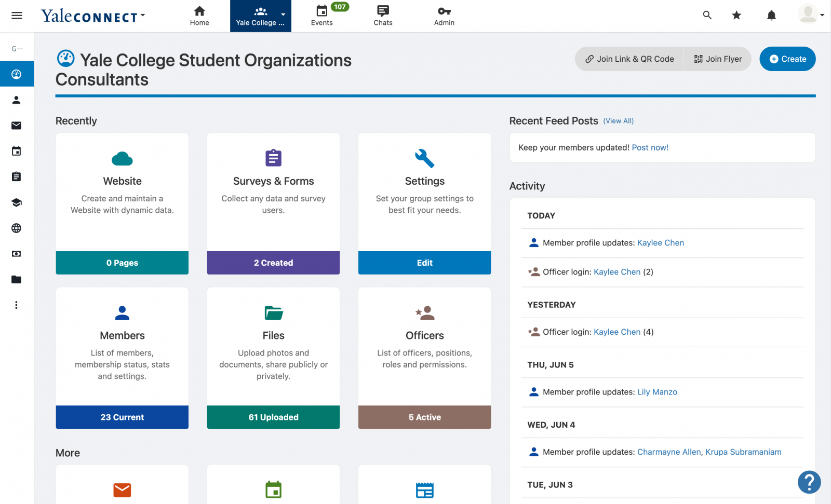831x504 pixels.
Task: Open the favorites star icon
Action: (x=736, y=15)
